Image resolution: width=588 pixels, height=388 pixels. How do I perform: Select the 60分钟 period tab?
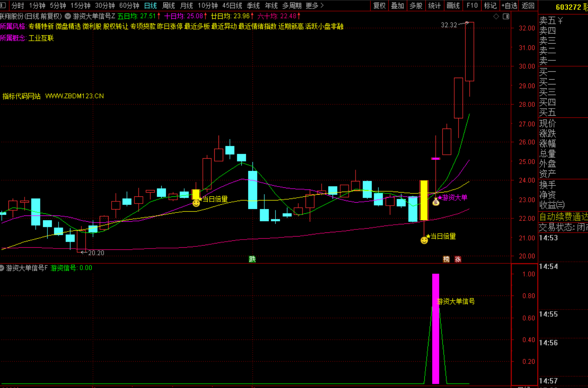pos(129,6)
